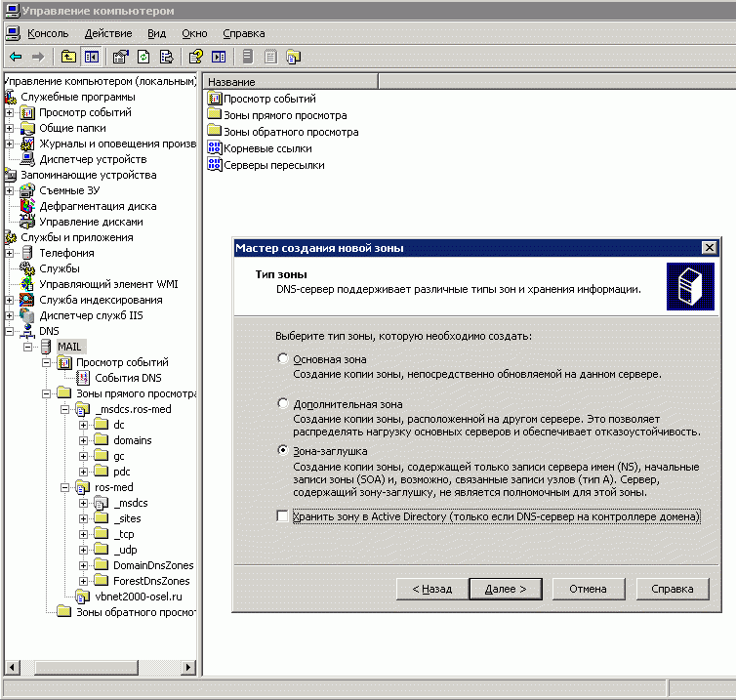Open the Справка menu
This screenshot has height=700, width=736.
point(244,33)
